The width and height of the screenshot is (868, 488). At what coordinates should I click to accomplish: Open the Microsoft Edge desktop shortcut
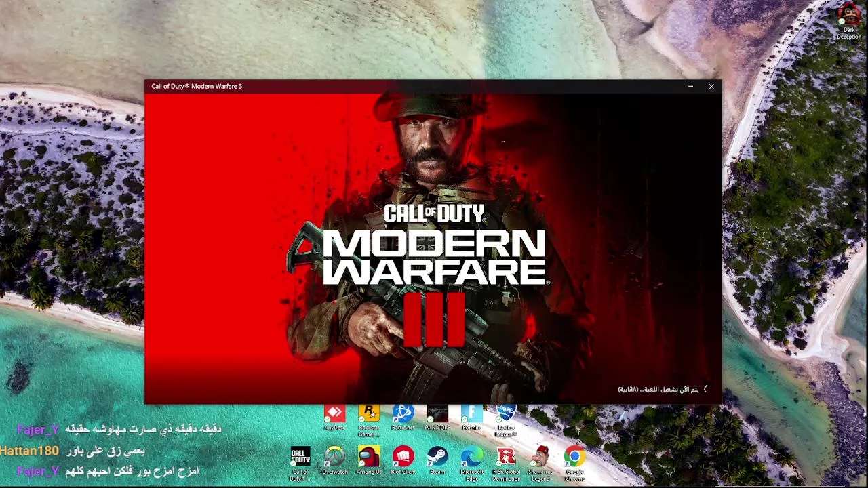472,462
